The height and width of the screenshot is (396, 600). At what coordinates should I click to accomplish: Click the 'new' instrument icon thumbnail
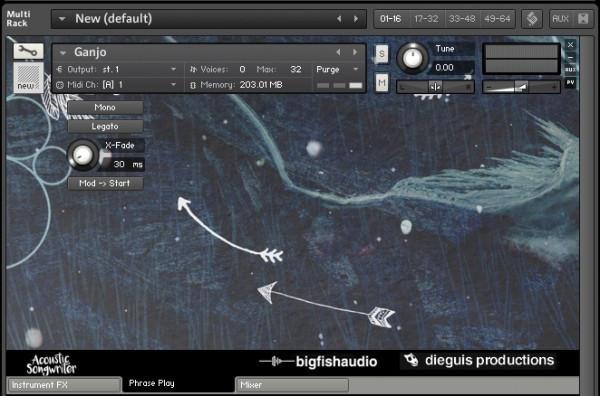29,77
